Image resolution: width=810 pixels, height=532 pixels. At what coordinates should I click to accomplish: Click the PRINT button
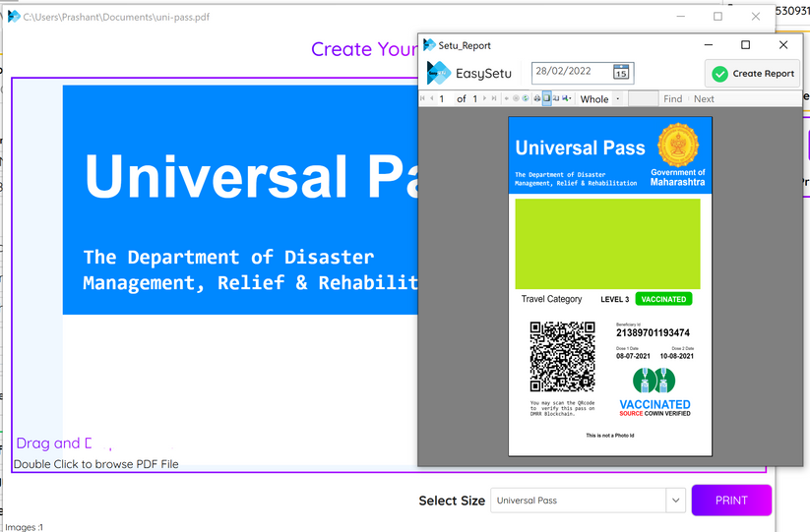coord(731,500)
